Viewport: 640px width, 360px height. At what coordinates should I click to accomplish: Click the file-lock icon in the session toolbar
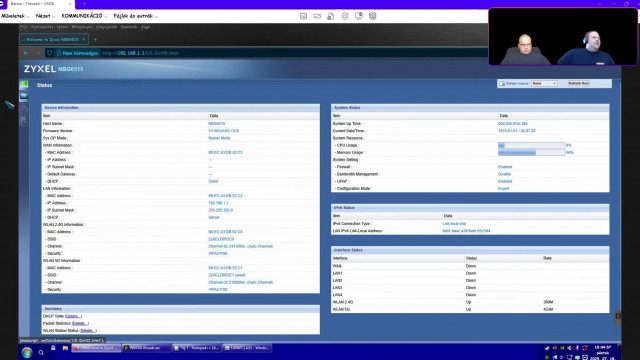(331, 16)
